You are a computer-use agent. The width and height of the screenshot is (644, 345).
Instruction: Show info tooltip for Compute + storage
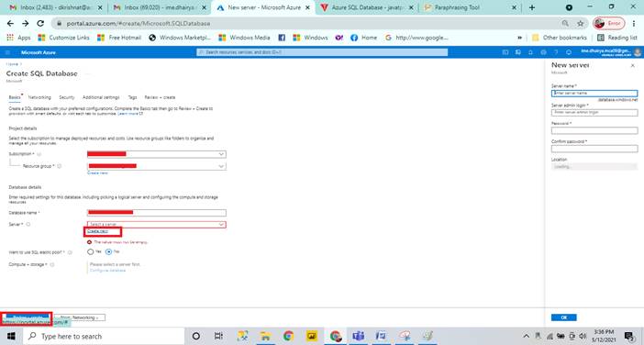[52, 264]
